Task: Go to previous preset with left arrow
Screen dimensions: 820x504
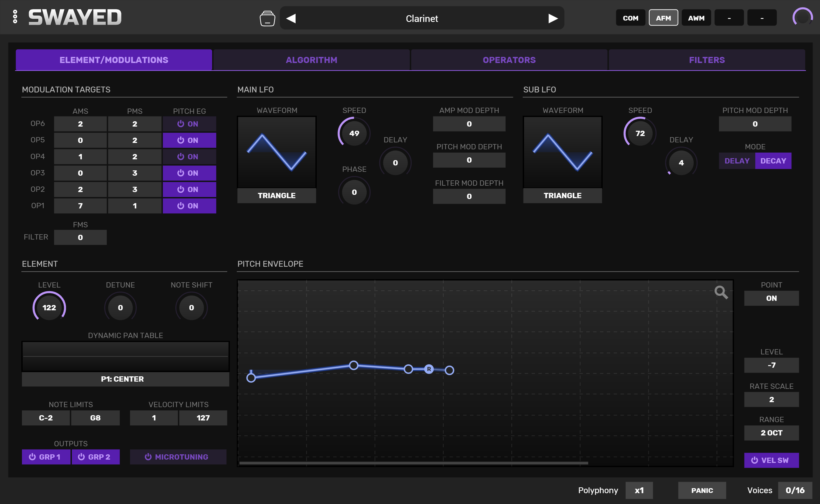Action: (291, 18)
